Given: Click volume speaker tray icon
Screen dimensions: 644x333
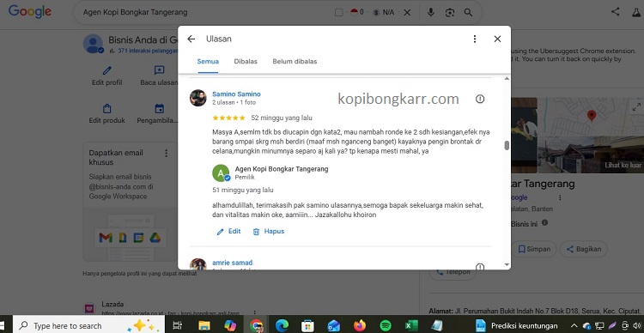Looking at the screenshot, I should (x=636, y=325).
